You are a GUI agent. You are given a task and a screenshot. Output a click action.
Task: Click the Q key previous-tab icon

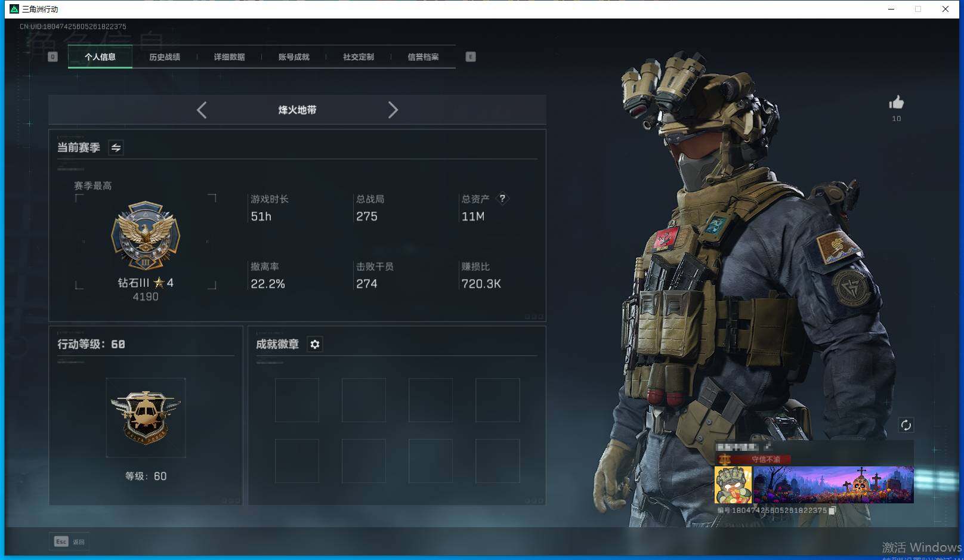[x=52, y=57]
